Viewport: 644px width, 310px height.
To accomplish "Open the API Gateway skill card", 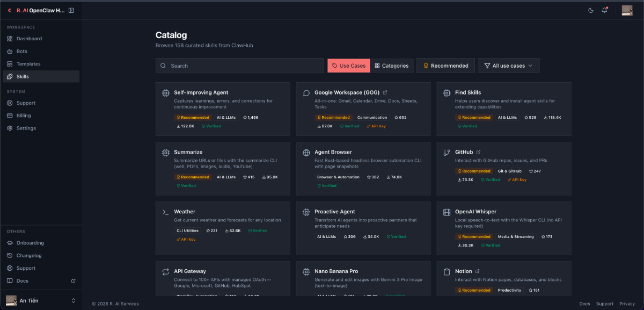I will (223, 278).
